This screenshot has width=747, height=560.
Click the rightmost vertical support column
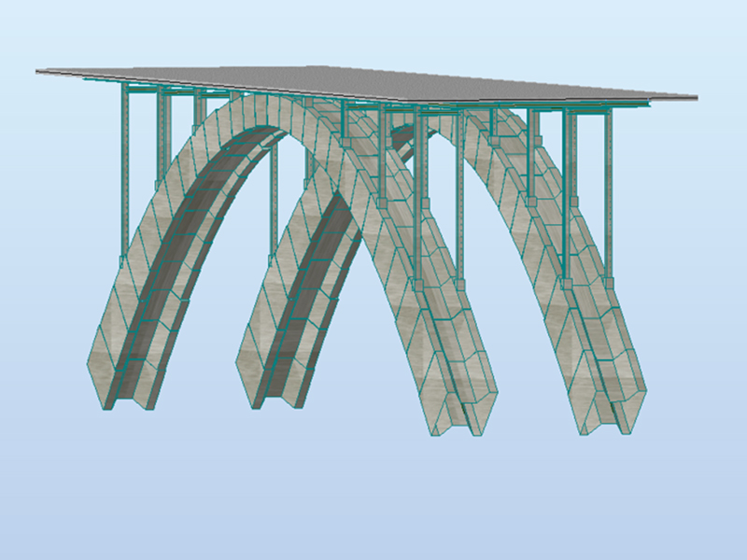[x=607, y=187]
